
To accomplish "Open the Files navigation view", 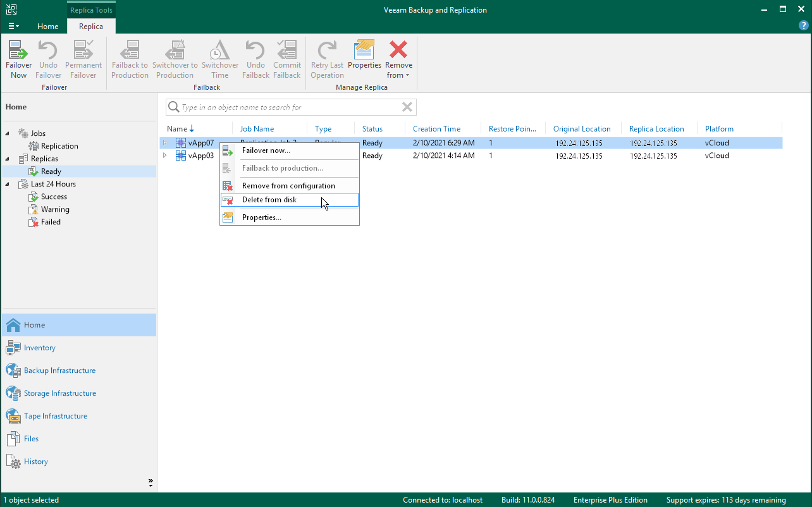I will tap(79, 439).
